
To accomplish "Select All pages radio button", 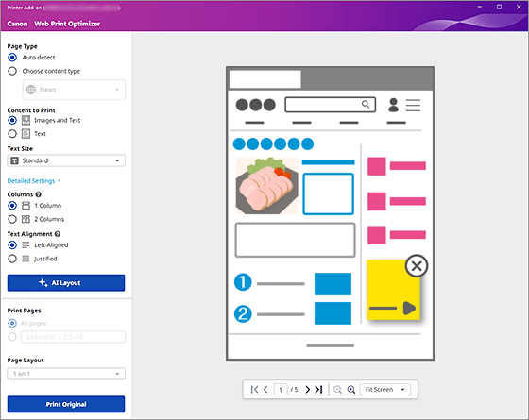I will (12, 323).
